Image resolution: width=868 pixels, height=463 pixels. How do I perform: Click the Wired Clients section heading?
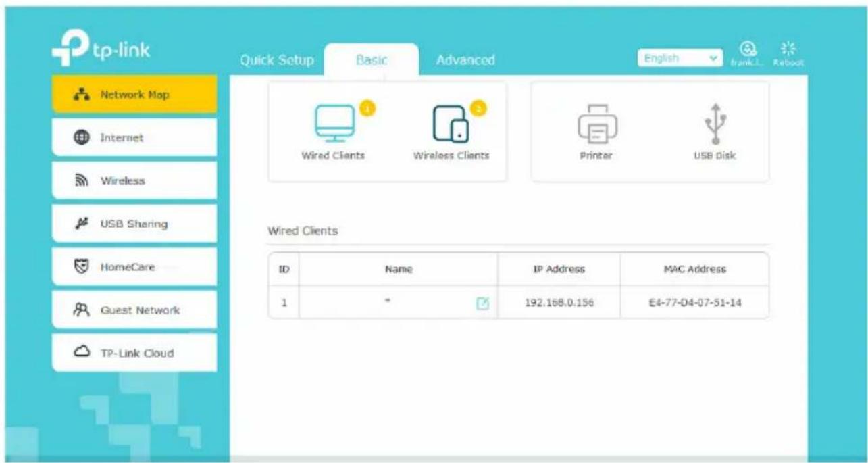tap(303, 231)
